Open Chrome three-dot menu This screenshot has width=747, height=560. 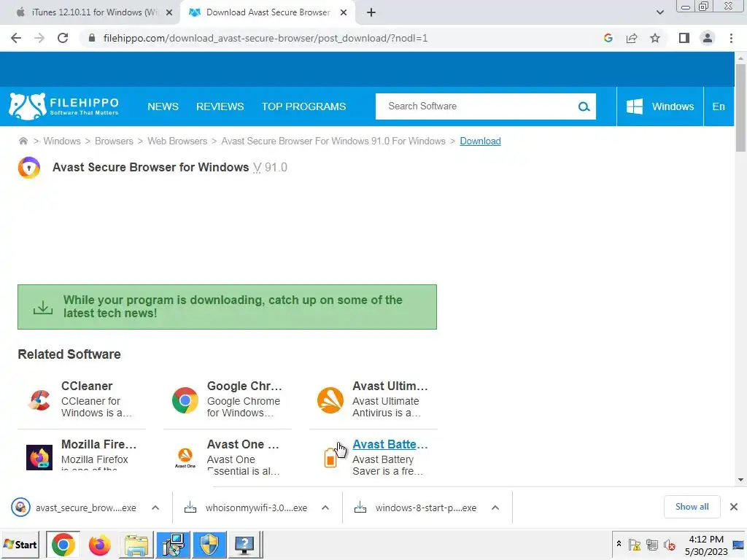coord(731,38)
